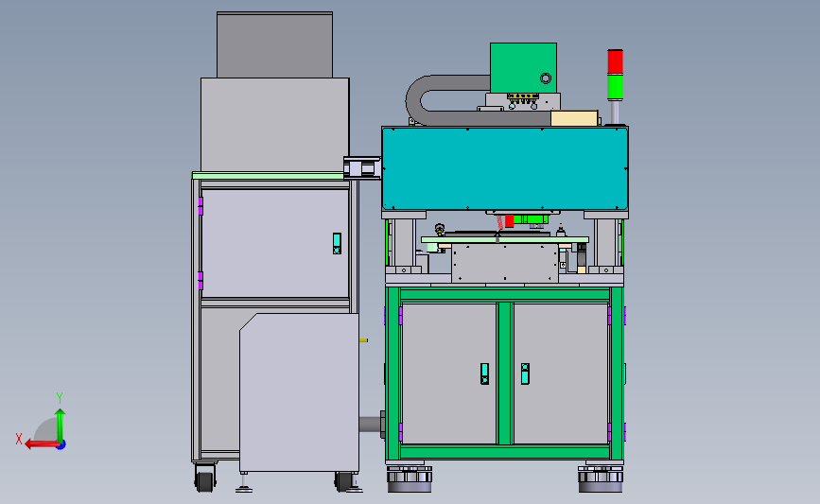Select the left support column under teal cover
Viewport: 820px width, 504px height.
(x=403, y=242)
